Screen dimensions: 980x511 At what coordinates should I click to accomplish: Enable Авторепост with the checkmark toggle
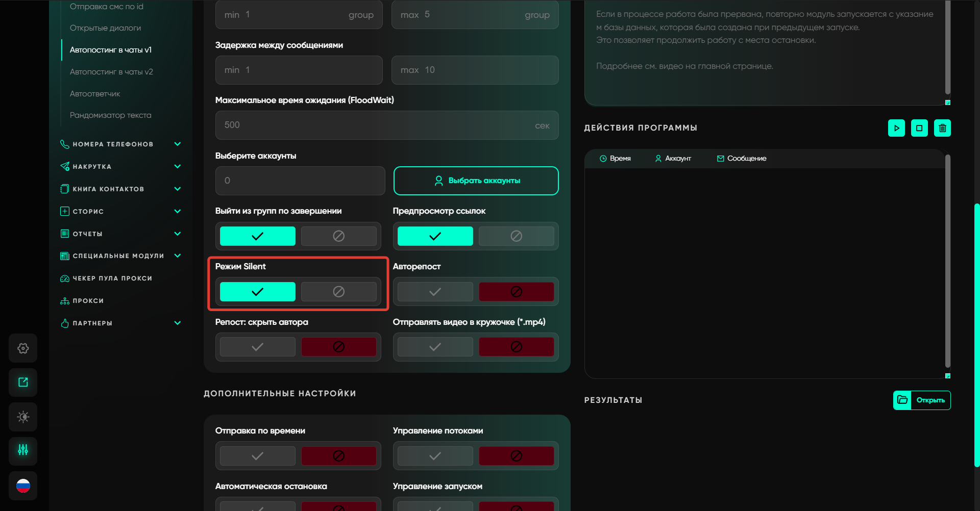pos(435,292)
